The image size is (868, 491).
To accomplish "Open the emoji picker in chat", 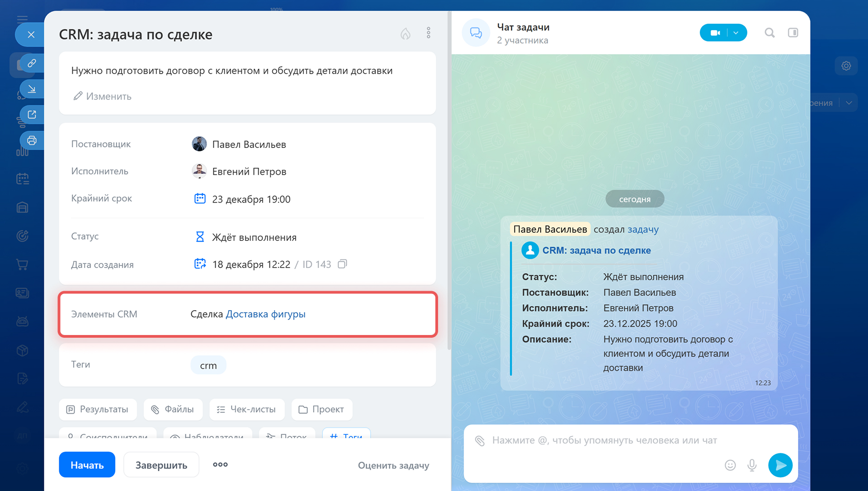I will click(x=730, y=465).
